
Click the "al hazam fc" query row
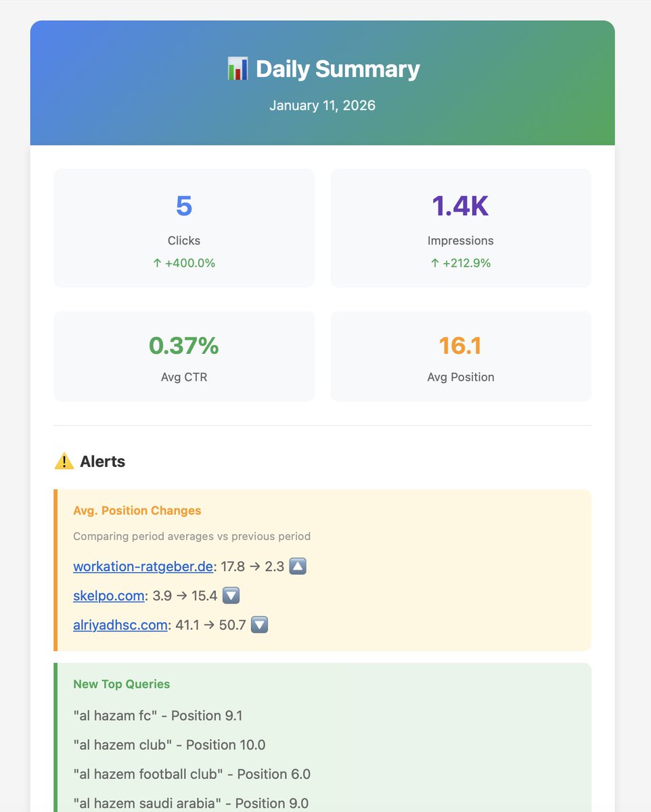(x=157, y=715)
